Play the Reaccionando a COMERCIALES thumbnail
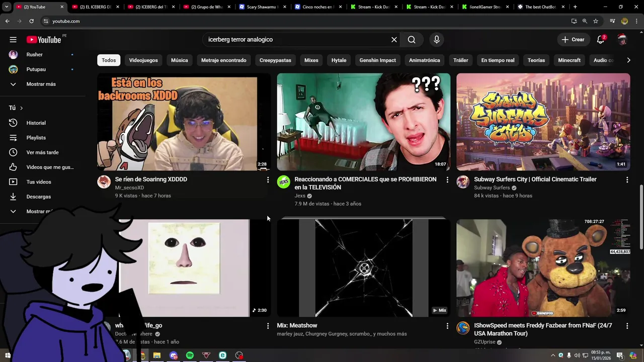This screenshot has width=644, height=362. tap(363, 122)
